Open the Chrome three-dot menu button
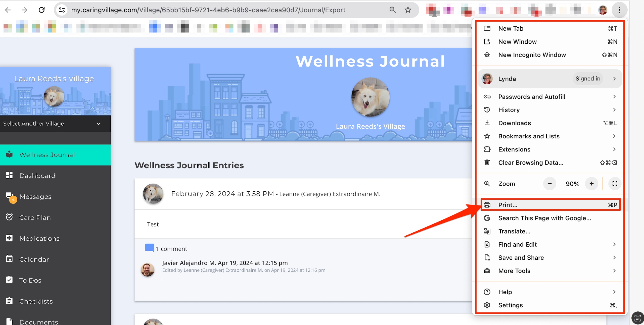Viewport: 644px width, 325px height. point(619,10)
